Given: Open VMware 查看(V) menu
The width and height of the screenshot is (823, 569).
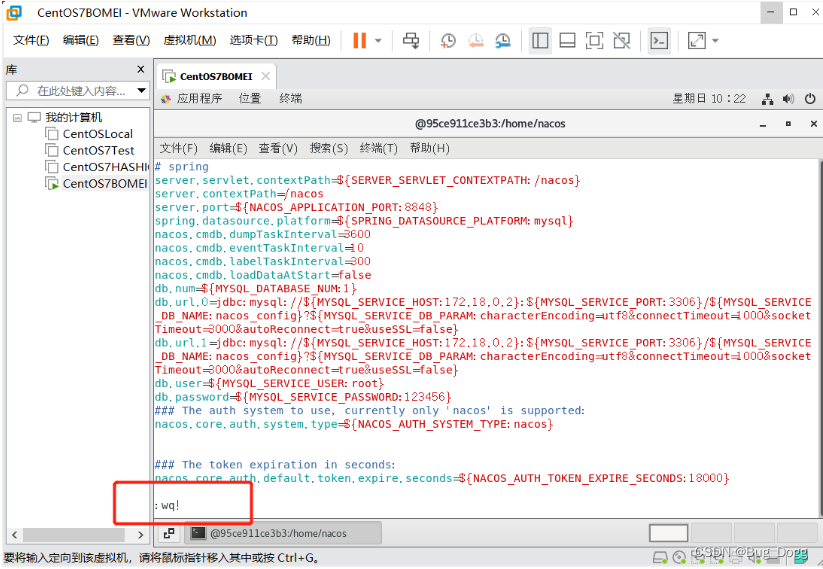Looking at the screenshot, I should click(131, 40).
